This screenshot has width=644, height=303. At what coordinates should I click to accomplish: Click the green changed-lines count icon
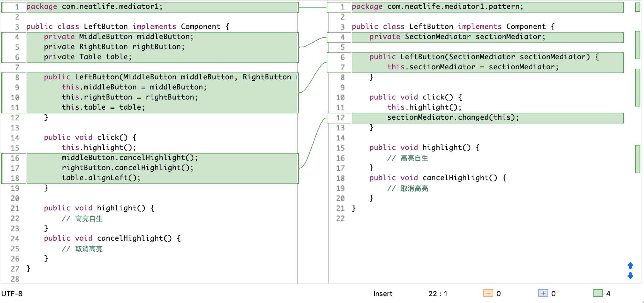click(598, 293)
